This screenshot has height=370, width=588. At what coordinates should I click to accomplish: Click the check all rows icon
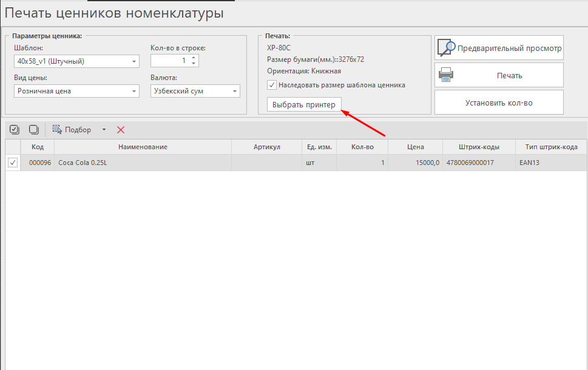point(15,129)
